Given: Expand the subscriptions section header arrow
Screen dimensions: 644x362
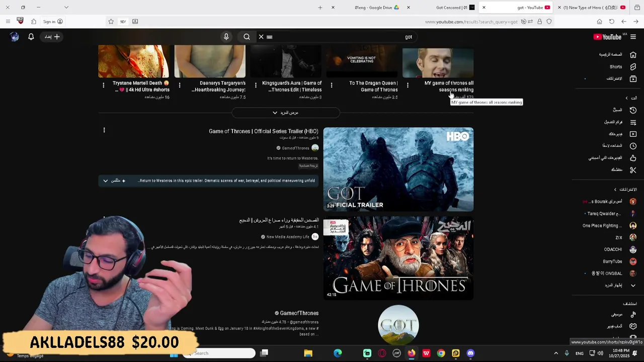Looking at the screenshot, I should tap(615, 190).
